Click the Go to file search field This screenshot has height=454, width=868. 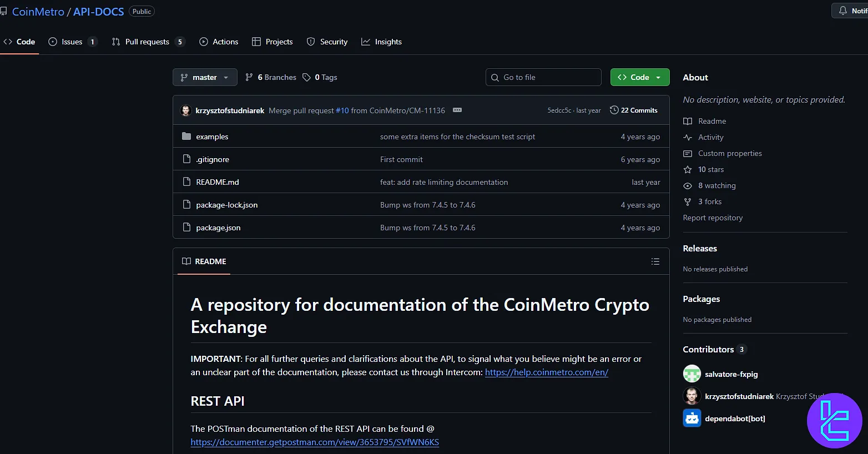click(543, 77)
